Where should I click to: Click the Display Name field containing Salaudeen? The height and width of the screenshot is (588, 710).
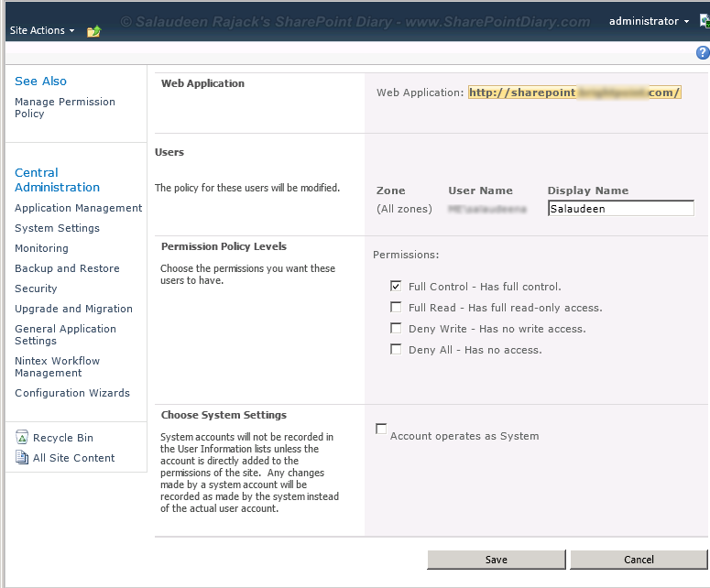point(621,209)
